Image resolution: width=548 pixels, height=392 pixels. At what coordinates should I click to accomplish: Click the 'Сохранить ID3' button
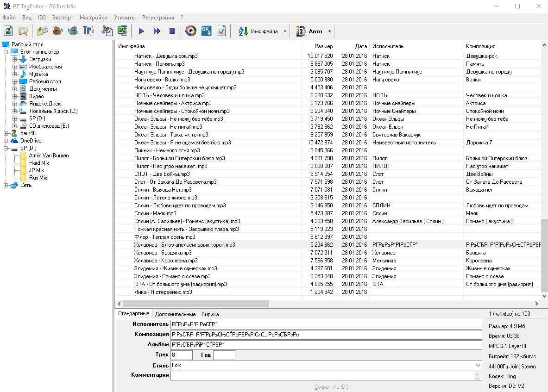point(331,387)
